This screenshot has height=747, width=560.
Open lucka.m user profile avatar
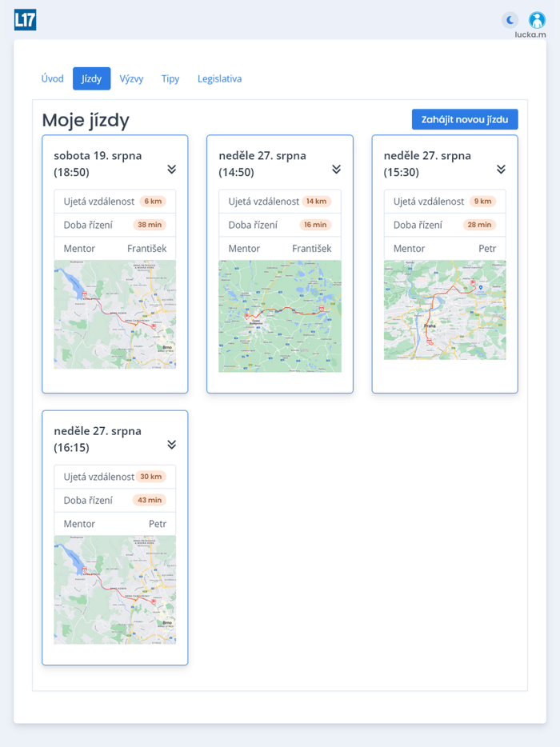pyautogui.click(x=537, y=20)
